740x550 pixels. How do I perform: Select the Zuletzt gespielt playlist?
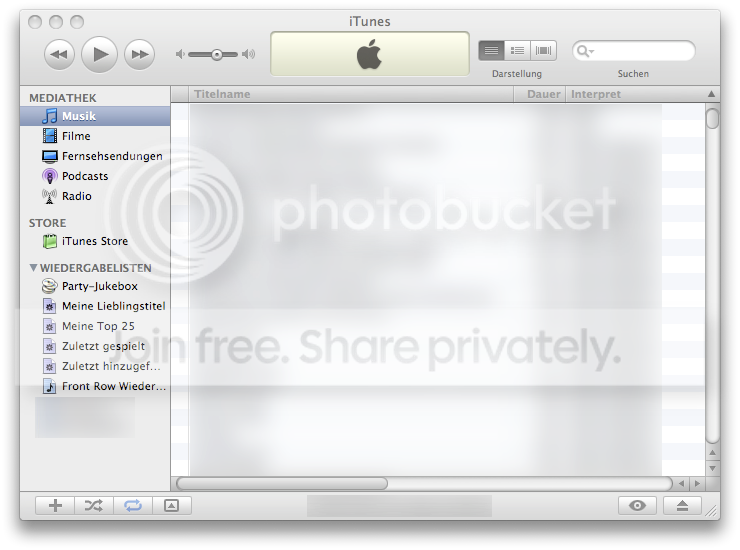click(x=95, y=346)
